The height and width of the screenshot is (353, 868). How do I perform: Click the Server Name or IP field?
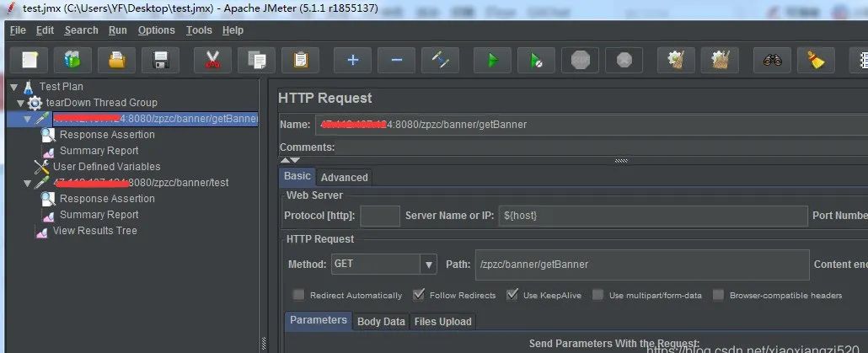pos(652,216)
